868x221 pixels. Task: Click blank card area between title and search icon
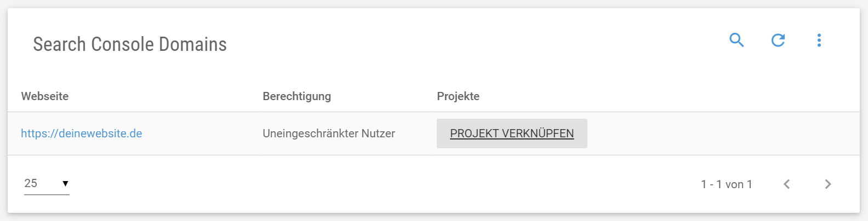[x=477, y=44]
